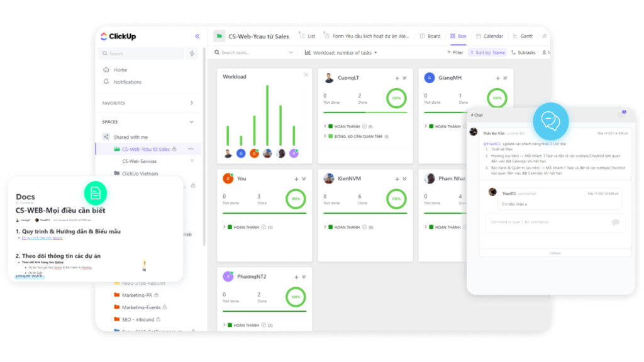The height and width of the screenshot is (362, 644).
Task: Expand HOÀN THÀNH group in CuongLT's box
Action: [325, 126]
